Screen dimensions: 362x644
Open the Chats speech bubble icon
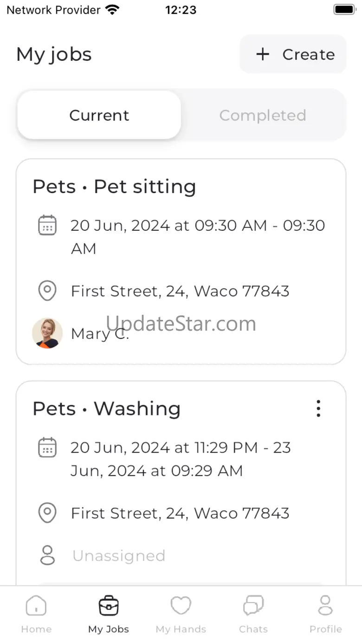click(x=253, y=606)
